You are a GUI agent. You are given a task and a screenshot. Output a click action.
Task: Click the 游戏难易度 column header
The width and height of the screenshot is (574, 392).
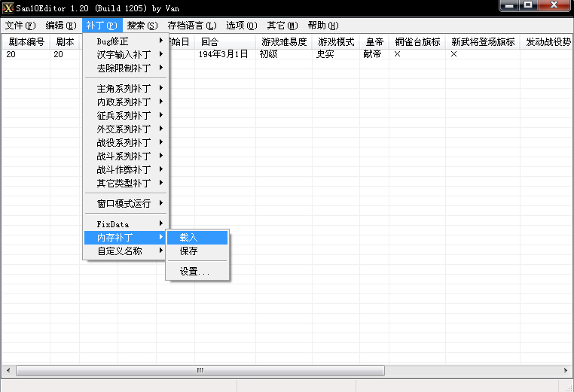pyautogui.click(x=284, y=42)
